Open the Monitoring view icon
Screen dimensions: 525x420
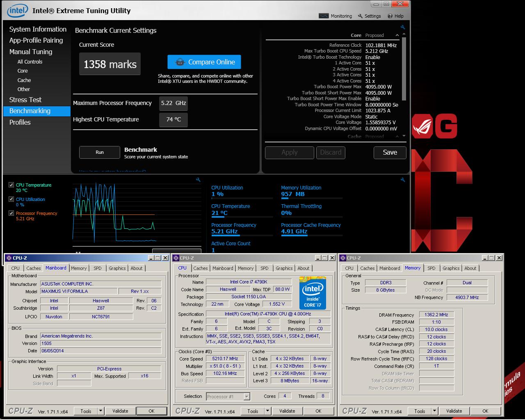(324, 16)
